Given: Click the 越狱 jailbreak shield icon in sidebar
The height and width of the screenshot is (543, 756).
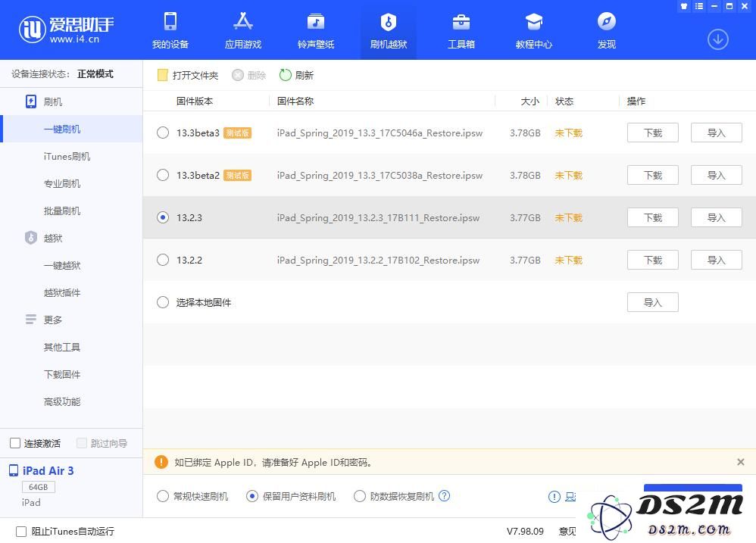Looking at the screenshot, I should point(31,238).
